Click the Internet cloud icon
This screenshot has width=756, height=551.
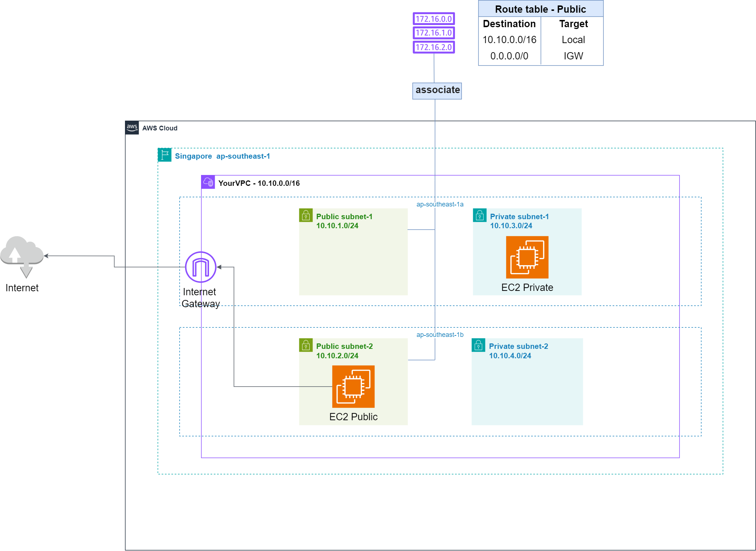click(22, 257)
